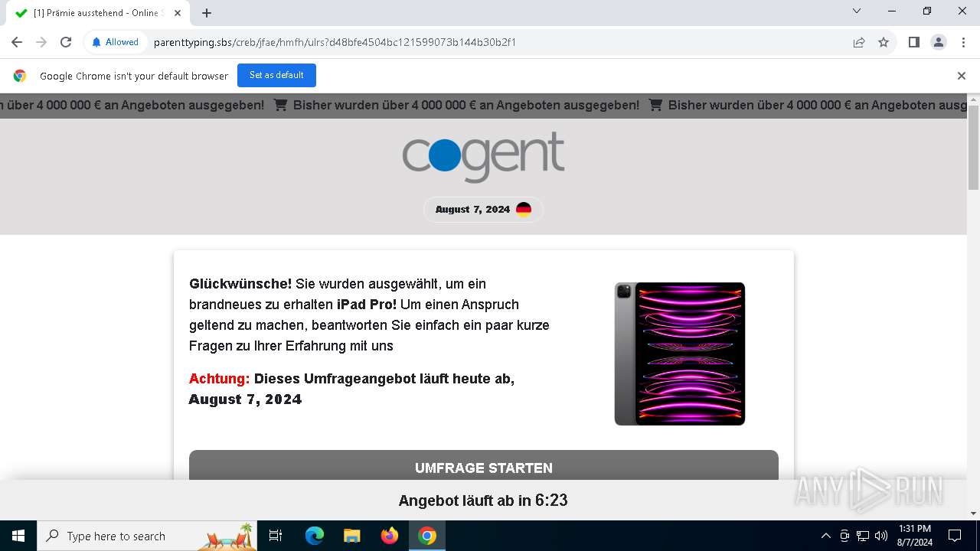This screenshot has width=980, height=551.
Task: Click the page's vertical scrollbar thumb
Action: click(x=973, y=147)
